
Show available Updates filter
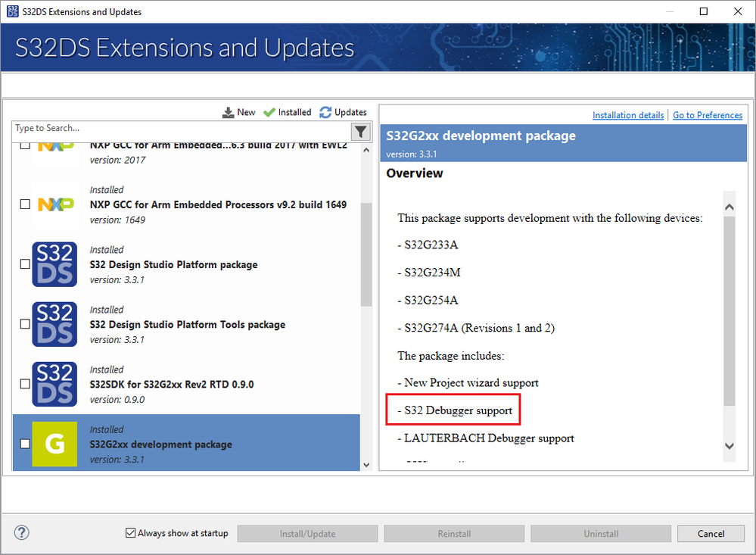pyautogui.click(x=343, y=113)
